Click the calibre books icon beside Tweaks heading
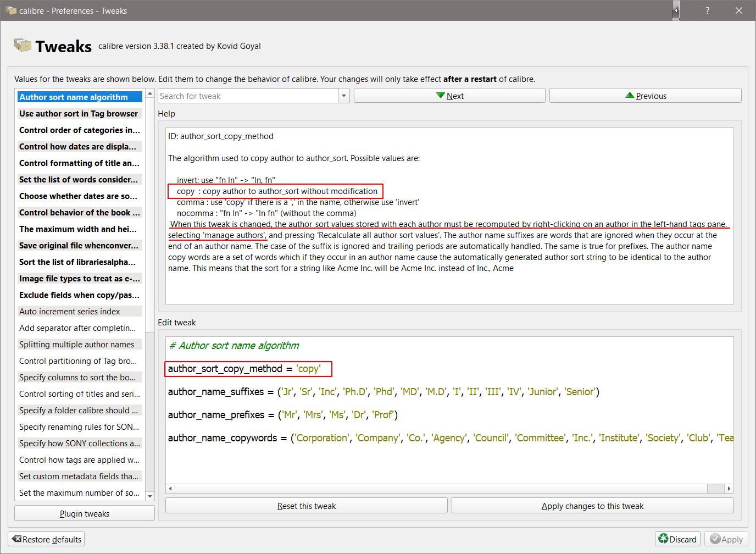 23,46
